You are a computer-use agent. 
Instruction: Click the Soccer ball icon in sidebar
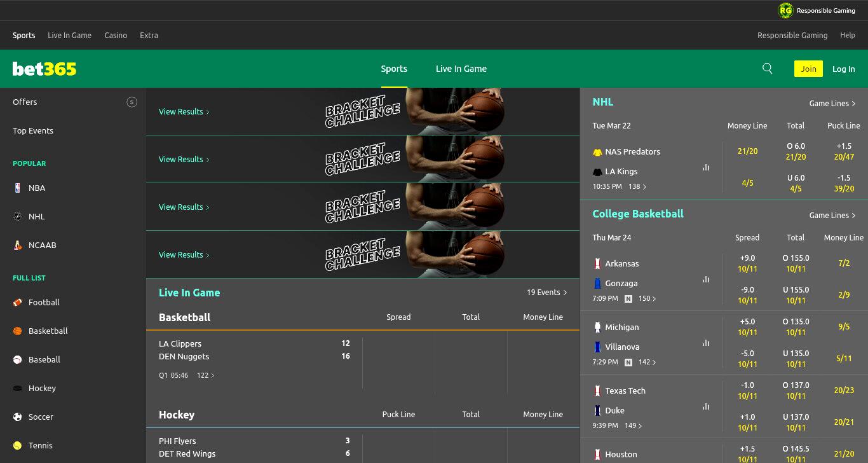tap(17, 417)
